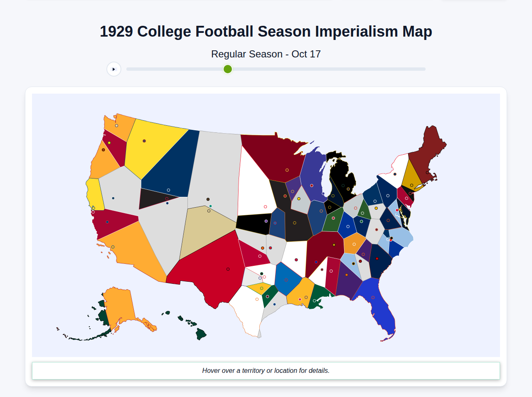Screen dimensions: 532x397
Task: Click the large navy Montana-Wyoming territory
Action: coord(179,166)
